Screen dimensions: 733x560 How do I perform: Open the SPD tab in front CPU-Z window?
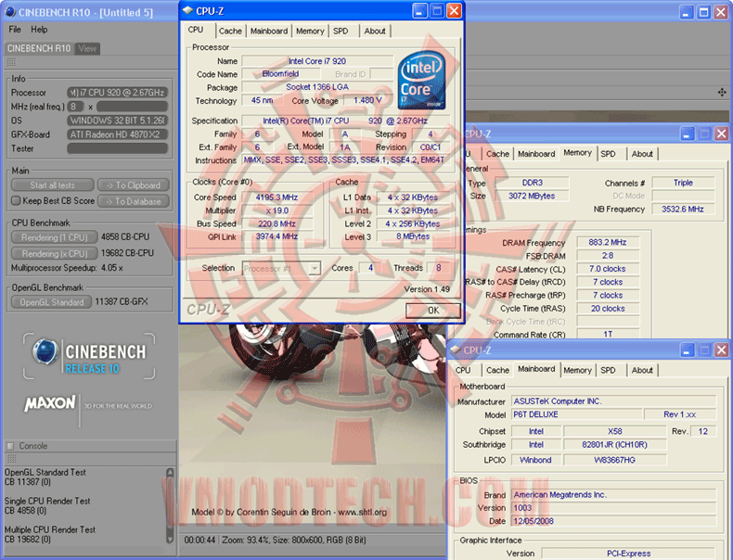(x=341, y=32)
